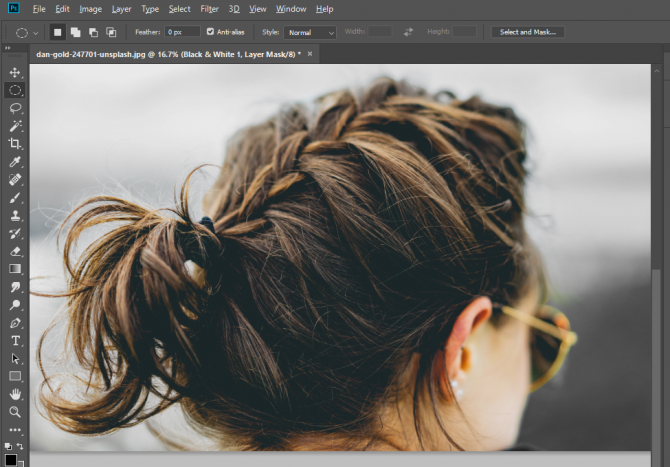Select the Horizontal Type tool
The image size is (670, 467).
coord(15,340)
